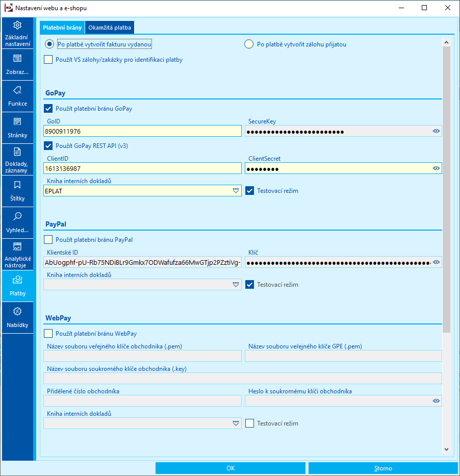Open the Nabídky discount icon section

click(17, 317)
